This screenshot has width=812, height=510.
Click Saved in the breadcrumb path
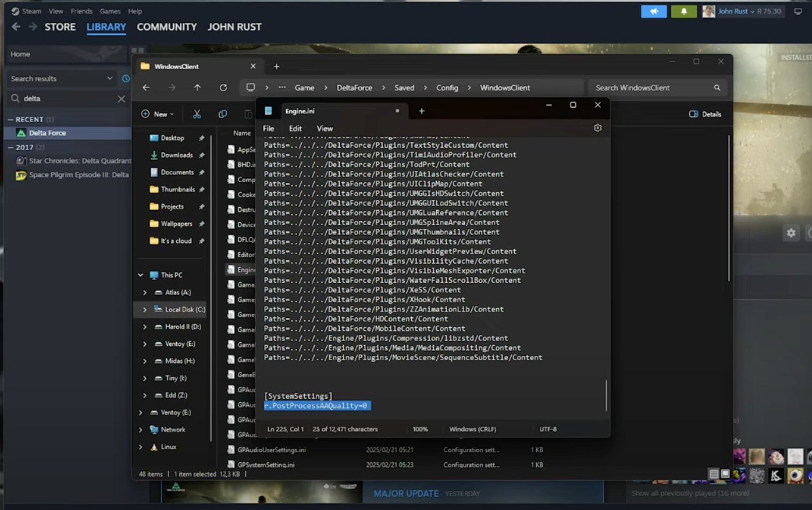(404, 88)
